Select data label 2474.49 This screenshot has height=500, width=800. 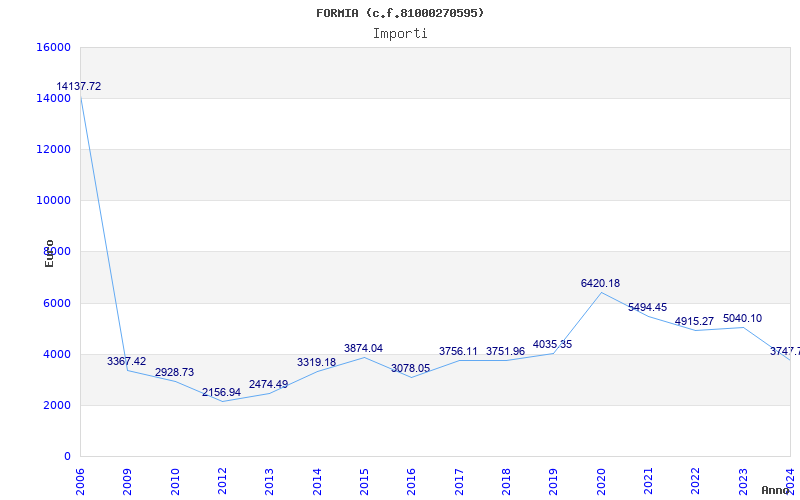268,384
